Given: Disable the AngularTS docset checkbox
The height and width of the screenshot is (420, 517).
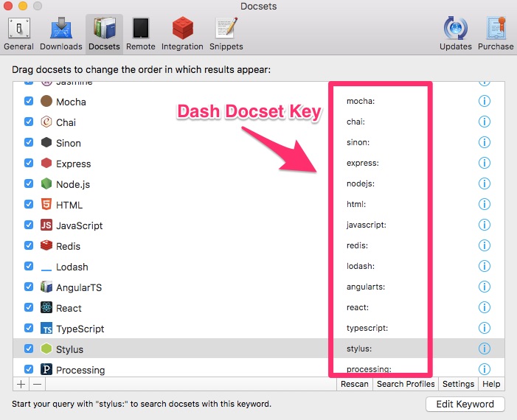Looking at the screenshot, I should pos(29,286).
